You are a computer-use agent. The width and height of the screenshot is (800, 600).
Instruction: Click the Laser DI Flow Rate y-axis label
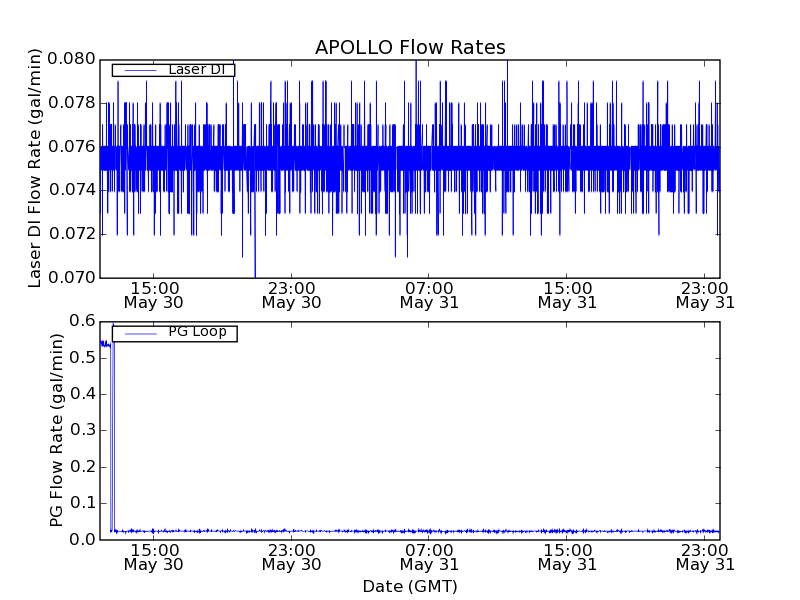35,168
